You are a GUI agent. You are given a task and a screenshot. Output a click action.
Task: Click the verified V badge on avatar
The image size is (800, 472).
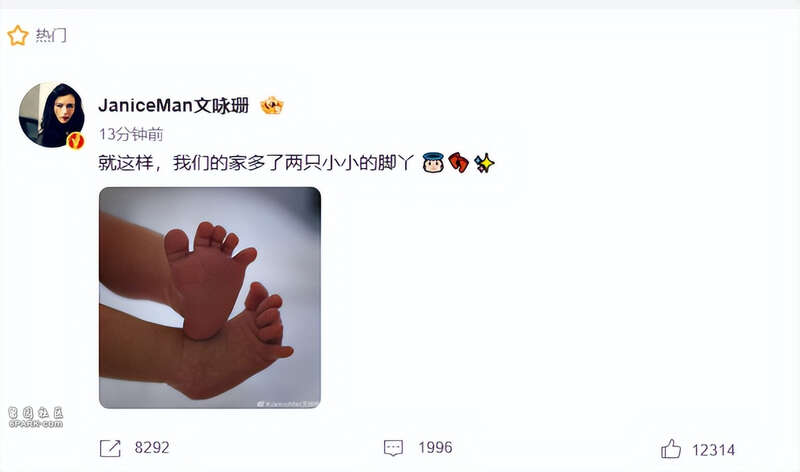[x=76, y=140]
